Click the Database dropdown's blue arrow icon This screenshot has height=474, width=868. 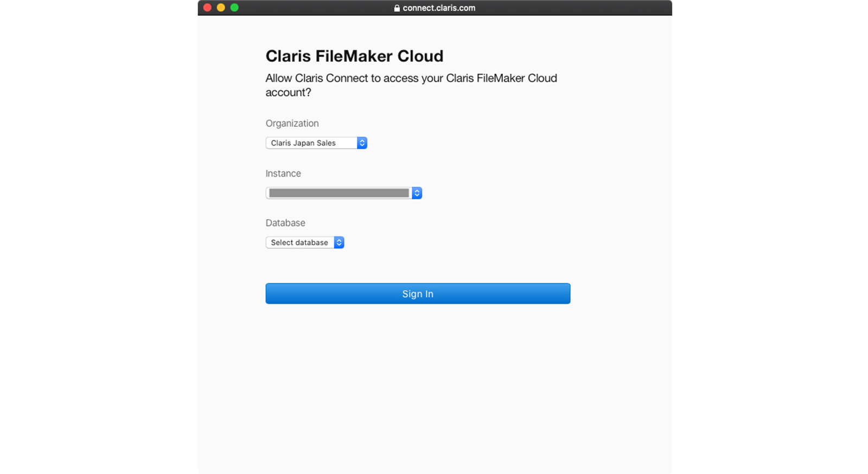[339, 242]
